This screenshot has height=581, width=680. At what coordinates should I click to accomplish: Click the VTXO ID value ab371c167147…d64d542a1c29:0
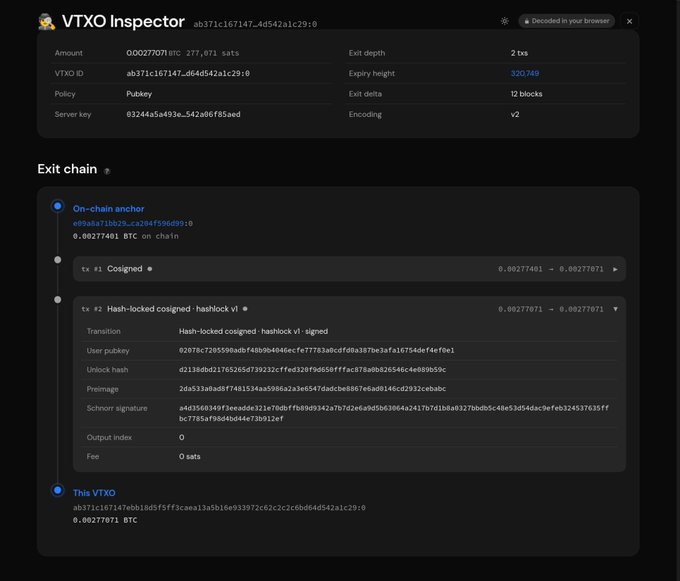pyautogui.click(x=188, y=73)
